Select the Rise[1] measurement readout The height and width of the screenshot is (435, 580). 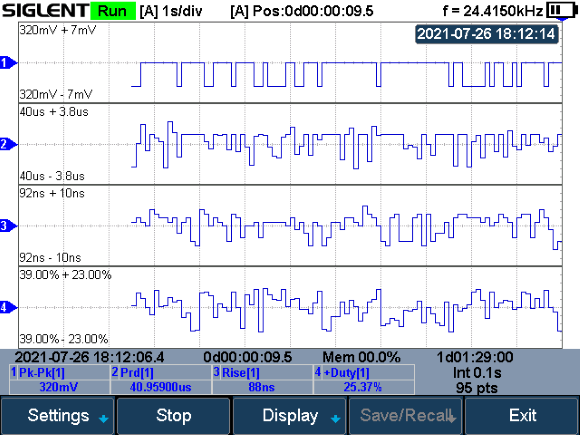coord(262,380)
